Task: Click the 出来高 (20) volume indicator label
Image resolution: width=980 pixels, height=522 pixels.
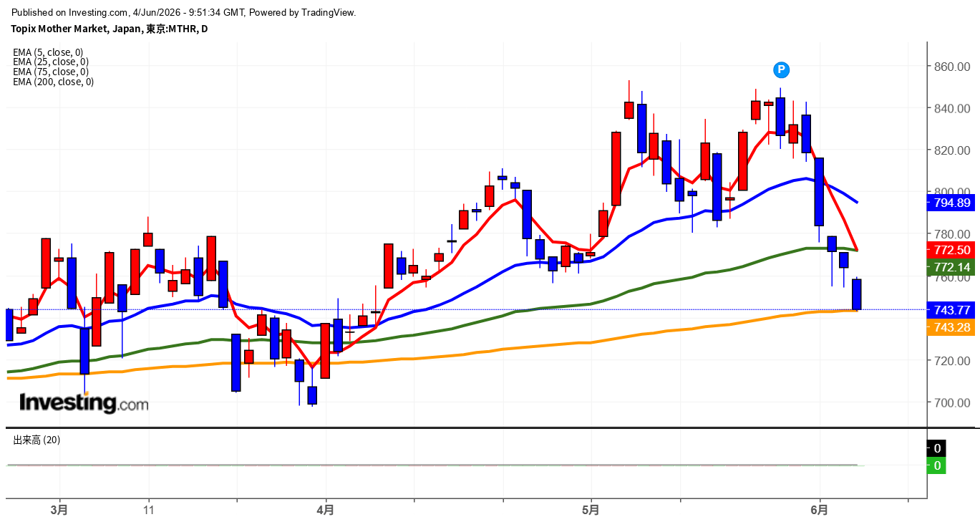Action: [x=37, y=440]
